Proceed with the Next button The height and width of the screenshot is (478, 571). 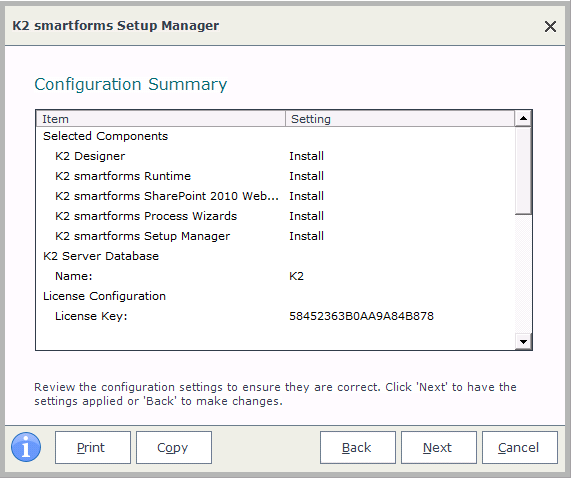click(x=439, y=447)
